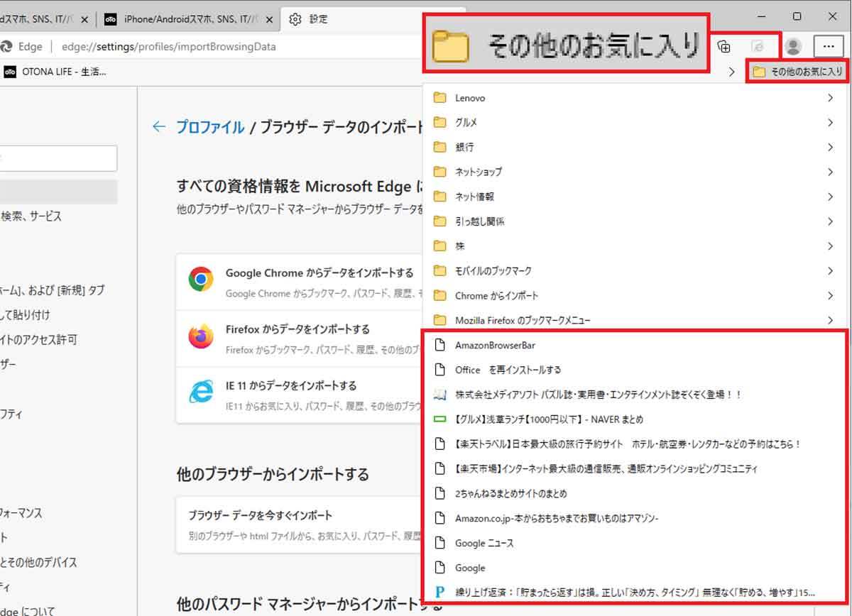Open 【グルメ】浅草ランチ NAVER まとめ favorite
Image resolution: width=852 pixels, height=616 pixels.
pyautogui.click(x=635, y=419)
